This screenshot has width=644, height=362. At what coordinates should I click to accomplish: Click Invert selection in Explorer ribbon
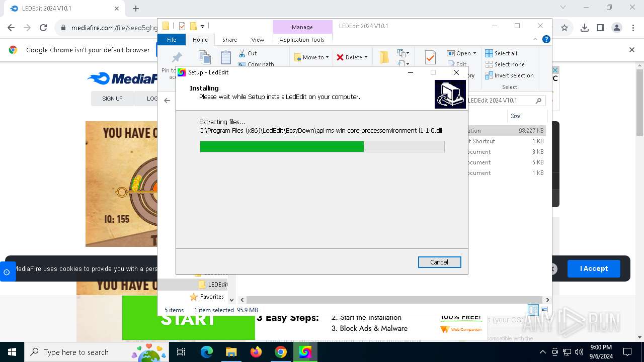(509, 75)
